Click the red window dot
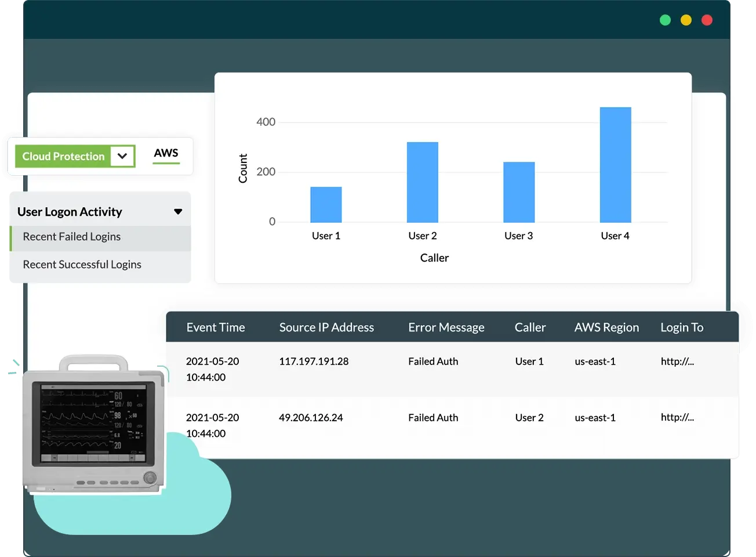 tap(707, 20)
